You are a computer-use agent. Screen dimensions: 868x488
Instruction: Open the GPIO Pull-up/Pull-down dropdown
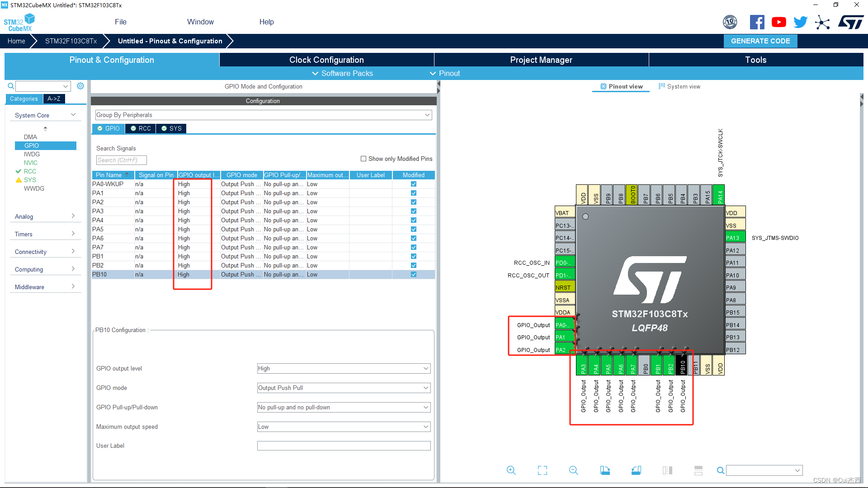click(344, 408)
